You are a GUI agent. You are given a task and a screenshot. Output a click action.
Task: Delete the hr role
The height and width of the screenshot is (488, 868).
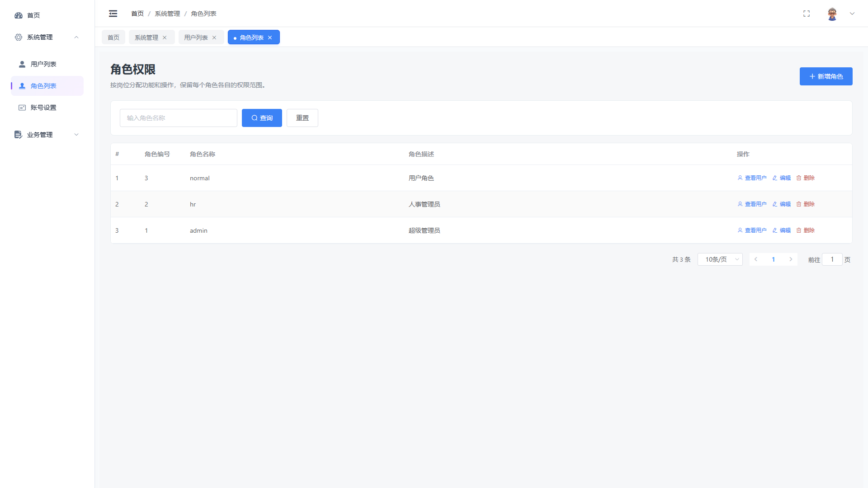tap(806, 204)
